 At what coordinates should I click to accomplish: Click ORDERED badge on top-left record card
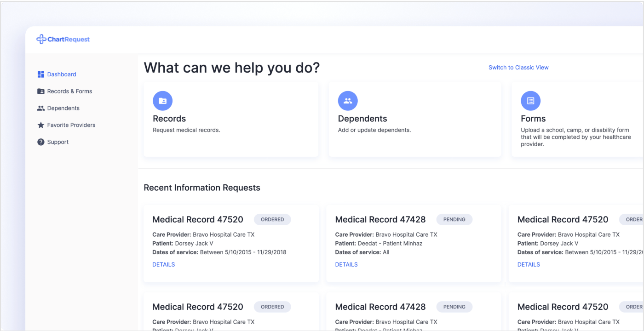click(272, 220)
